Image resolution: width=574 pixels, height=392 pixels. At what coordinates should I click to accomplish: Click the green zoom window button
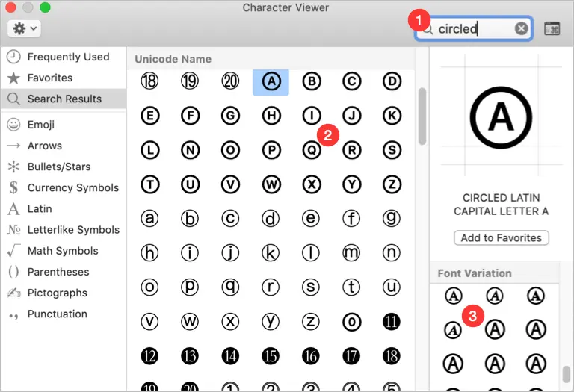click(45, 7)
